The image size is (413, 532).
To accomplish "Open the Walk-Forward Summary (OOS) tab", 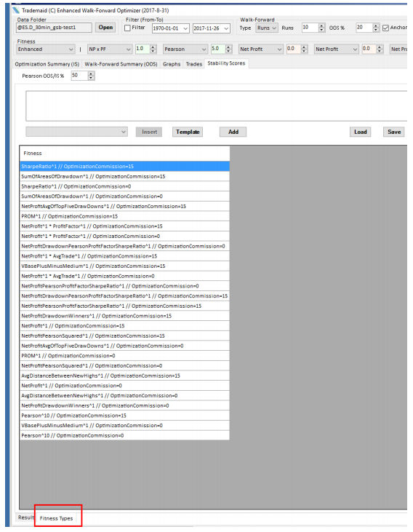I will tap(121, 64).
